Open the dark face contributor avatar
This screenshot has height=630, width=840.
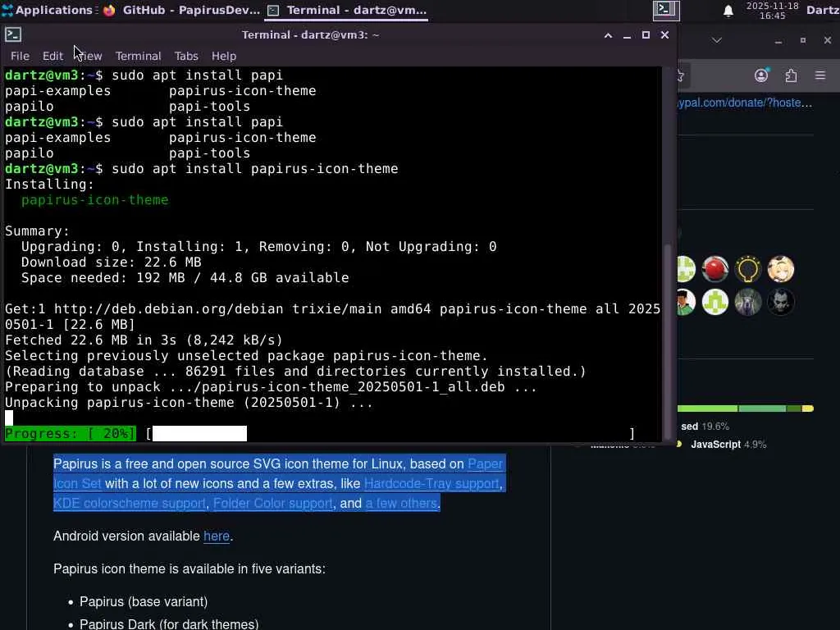(781, 302)
